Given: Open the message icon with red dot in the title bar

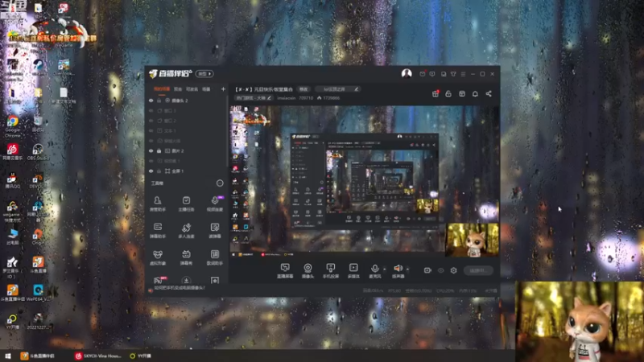Looking at the screenshot, I should (x=422, y=74).
